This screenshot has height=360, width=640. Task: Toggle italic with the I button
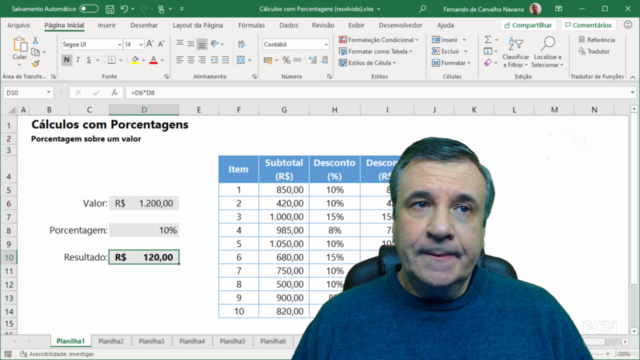pos(78,60)
